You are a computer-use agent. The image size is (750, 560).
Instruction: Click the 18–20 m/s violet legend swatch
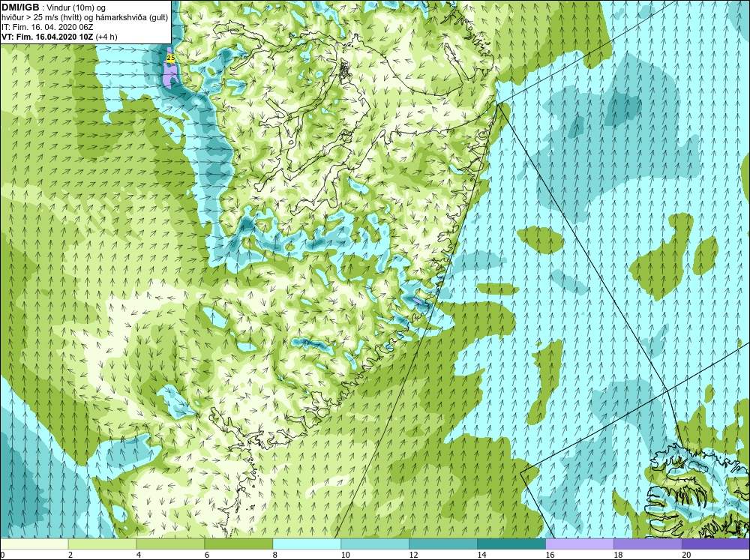(x=648, y=544)
